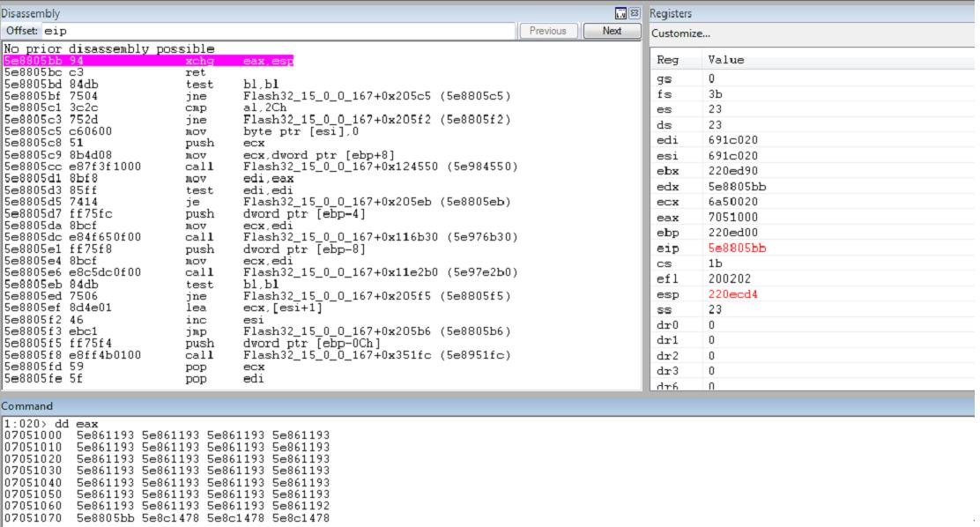This screenshot has height=527, width=980.
Task: Open Customize... in the Registers panel
Action: (680, 33)
